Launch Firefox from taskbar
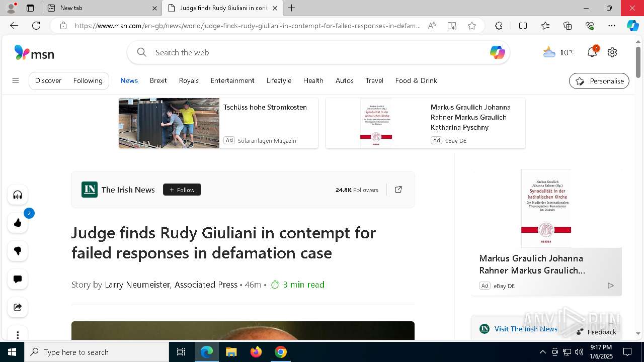The width and height of the screenshot is (644, 362). (x=256, y=352)
